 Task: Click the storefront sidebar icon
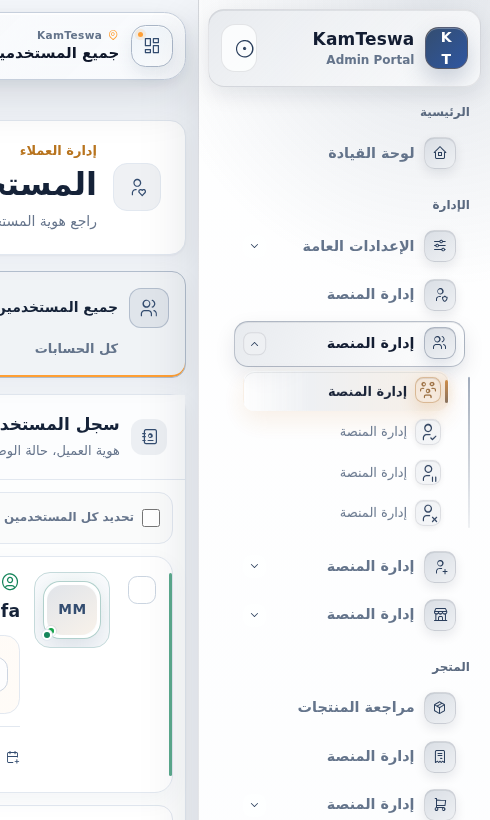coord(440,615)
